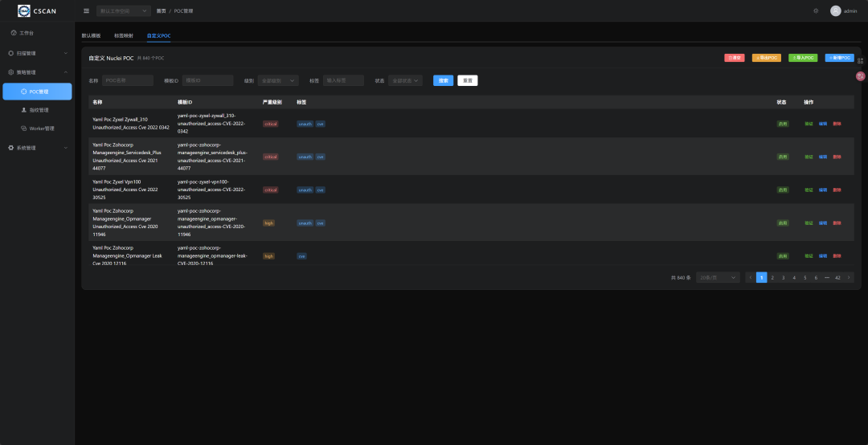Go to pagination page 2
The image size is (868, 445).
(772, 277)
